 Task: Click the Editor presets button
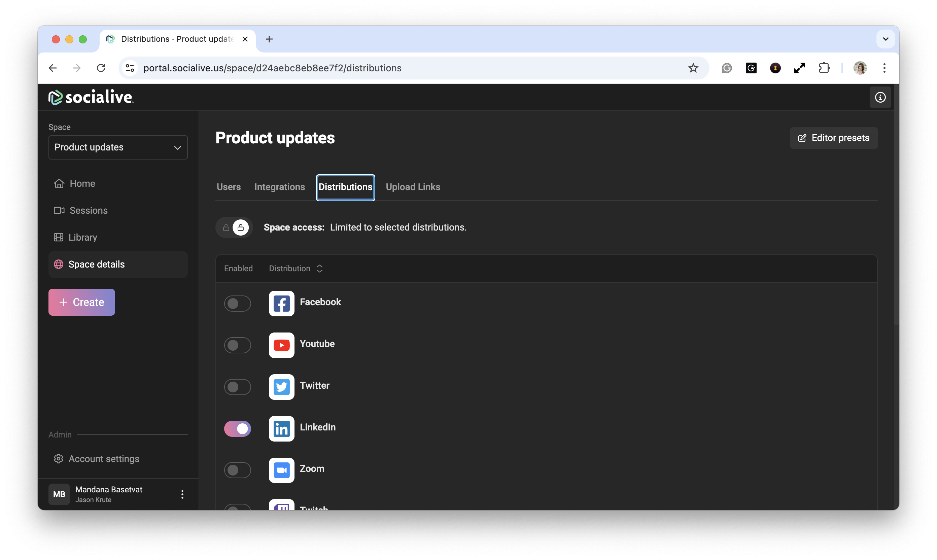click(833, 138)
